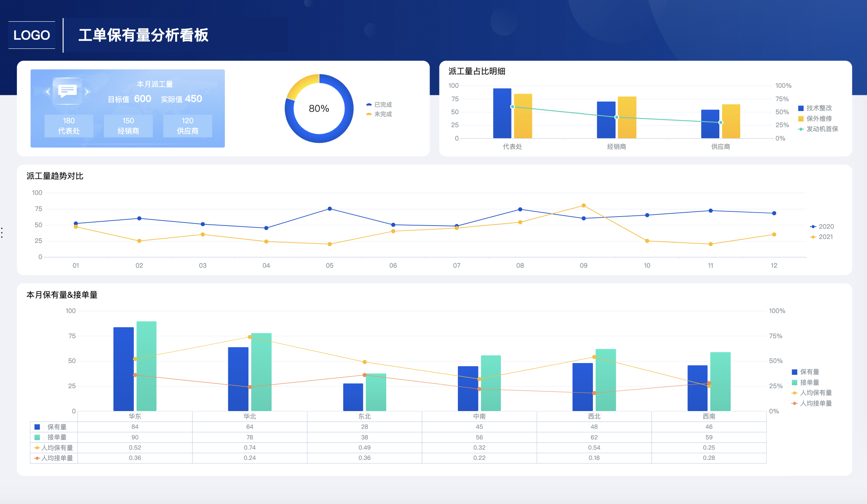Toggle 人均接单量 legend on right side
Screen dimensions: 867x504
tap(812, 403)
